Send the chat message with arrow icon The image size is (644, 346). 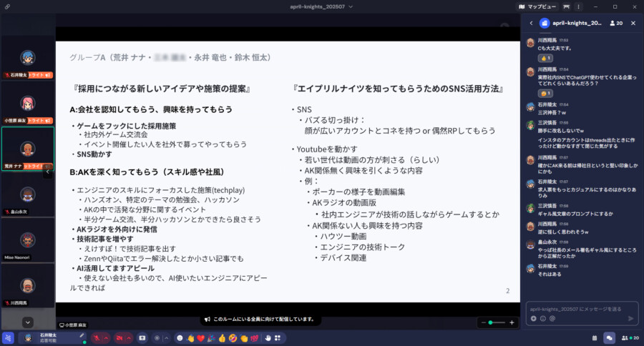(x=630, y=319)
